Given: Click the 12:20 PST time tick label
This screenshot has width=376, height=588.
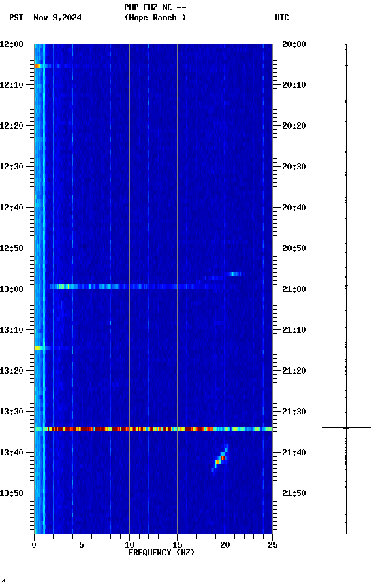Looking at the screenshot, I should (x=12, y=126).
